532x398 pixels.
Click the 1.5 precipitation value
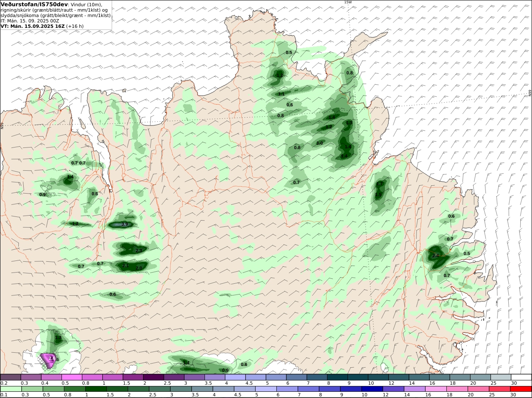pyautogui.click(x=378, y=194)
